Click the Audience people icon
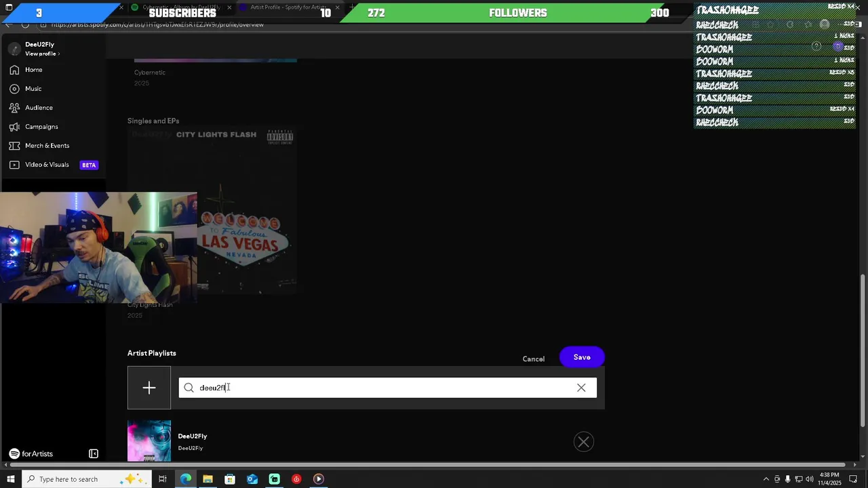The width and height of the screenshot is (868, 488). pos(14,108)
